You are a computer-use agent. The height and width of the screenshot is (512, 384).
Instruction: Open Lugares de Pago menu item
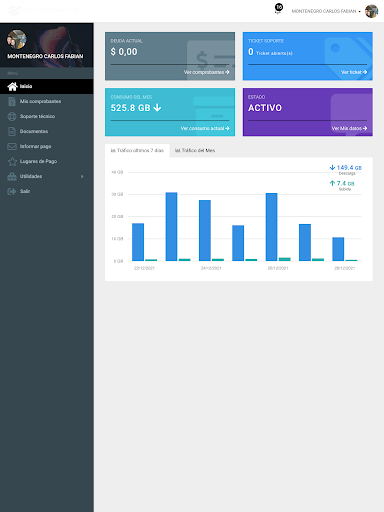click(x=47, y=161)
